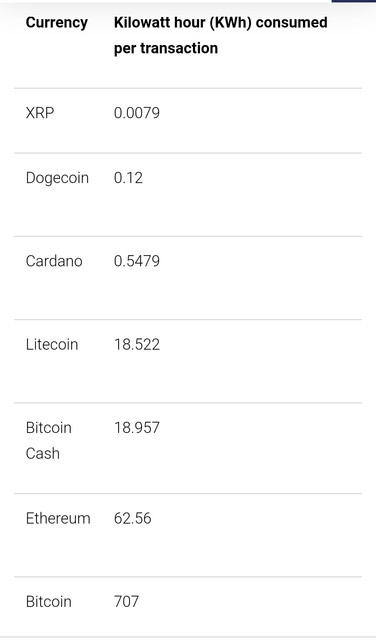The width and height of the screenshot is (376, 640).
Task: Select the Bitcoin currency cell in last row
Action: click(49, 602)
